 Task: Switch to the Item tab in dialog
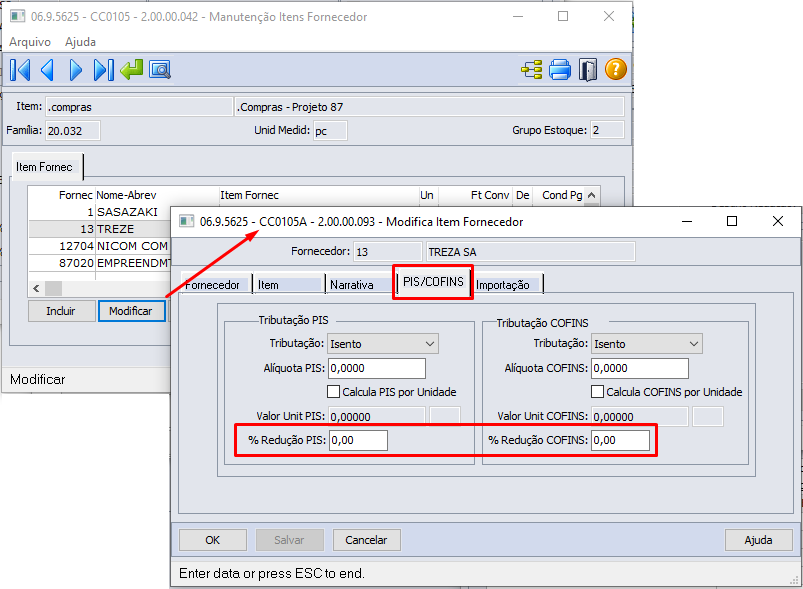point(288,284)
